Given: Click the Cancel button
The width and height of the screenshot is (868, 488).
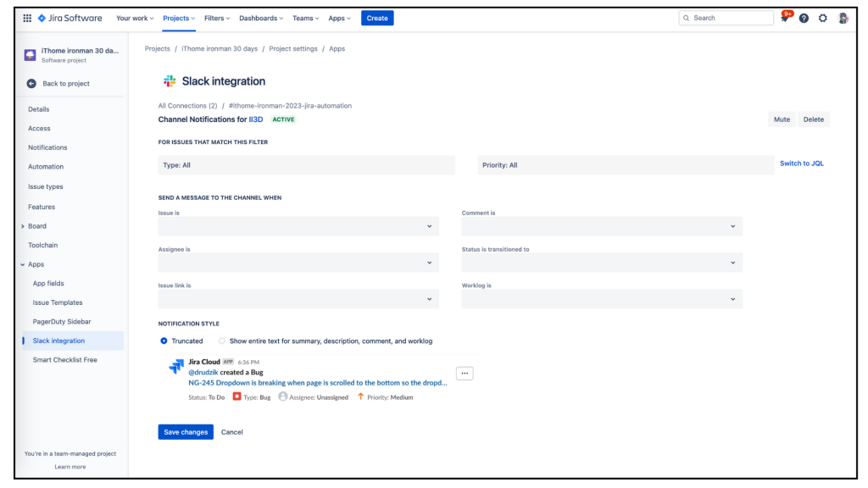Looking at the screenshot, I should click(x=232, y=432).
